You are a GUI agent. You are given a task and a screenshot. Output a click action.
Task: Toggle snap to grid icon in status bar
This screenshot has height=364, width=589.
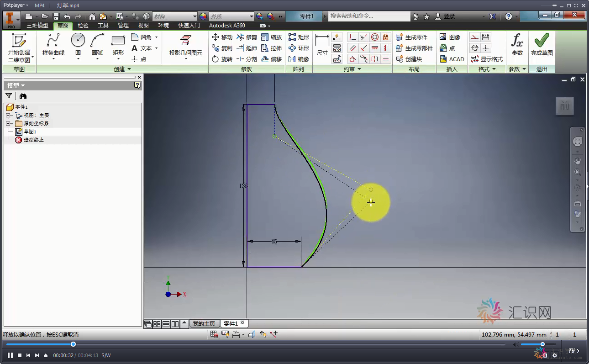point(214,335)
